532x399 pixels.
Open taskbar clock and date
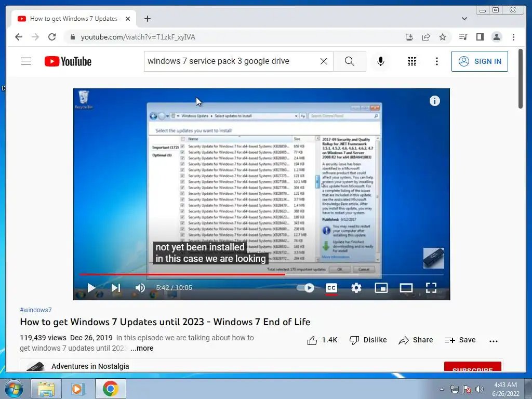pyautogui.click(x=506, y=389)
